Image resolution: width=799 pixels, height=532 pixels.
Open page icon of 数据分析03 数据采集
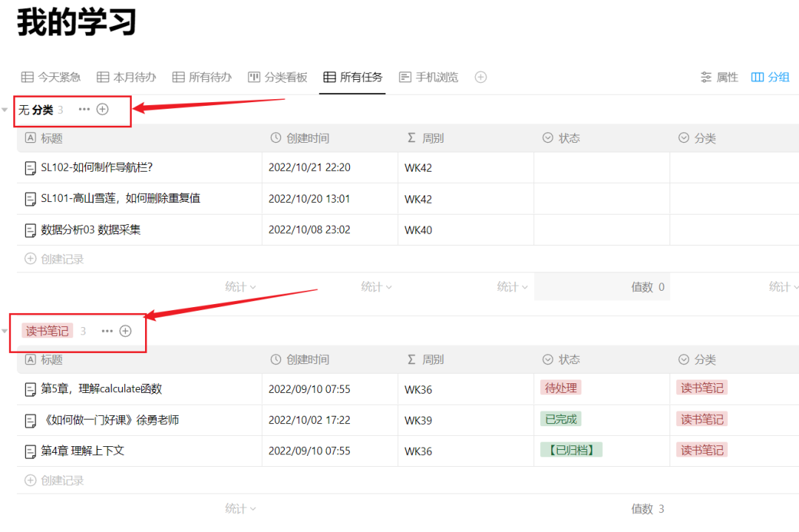pos(30,230)
